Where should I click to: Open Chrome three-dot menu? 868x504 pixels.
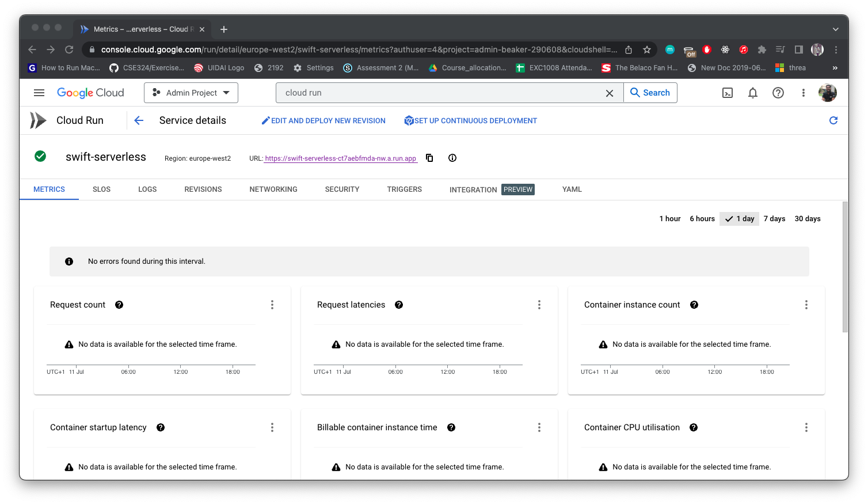836,50
